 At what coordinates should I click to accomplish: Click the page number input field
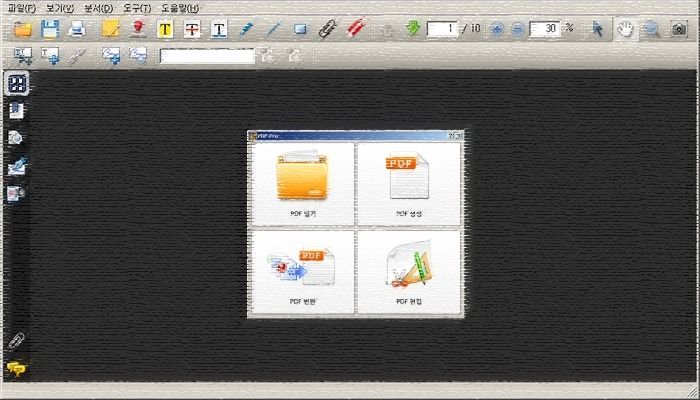pyautogui.click(x=442, y=29)
